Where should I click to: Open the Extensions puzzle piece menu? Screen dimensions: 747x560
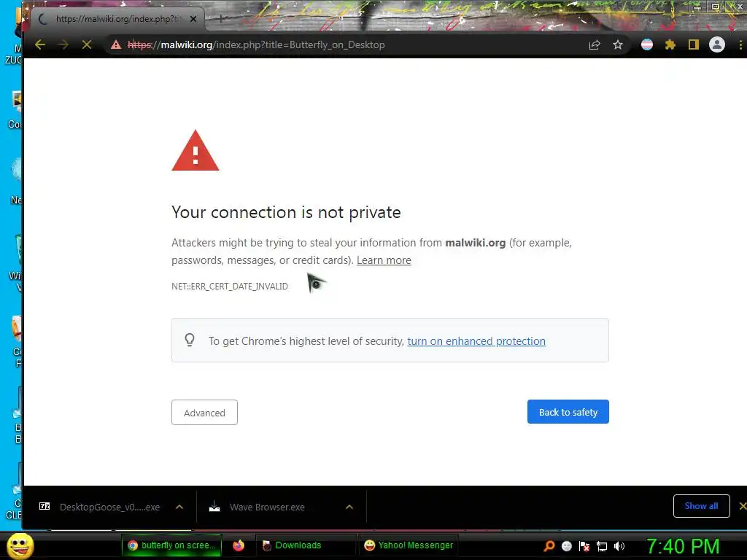coord(670,44)
